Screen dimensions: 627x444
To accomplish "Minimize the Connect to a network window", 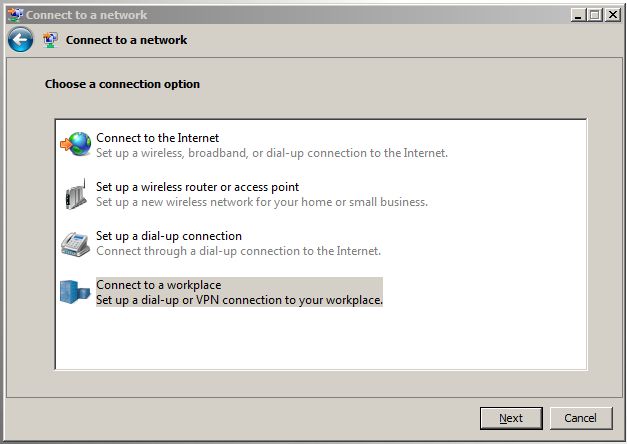I will 578,15.
